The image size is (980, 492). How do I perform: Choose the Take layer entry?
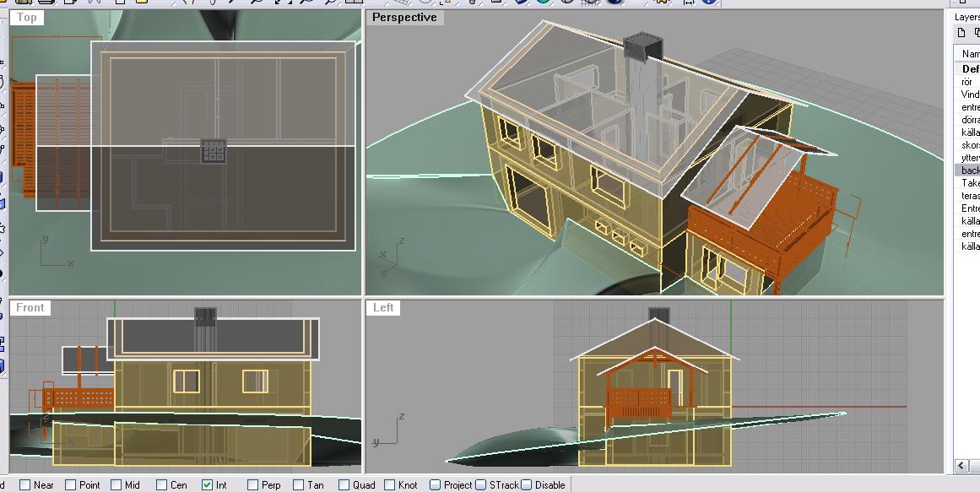click(970, 183)
